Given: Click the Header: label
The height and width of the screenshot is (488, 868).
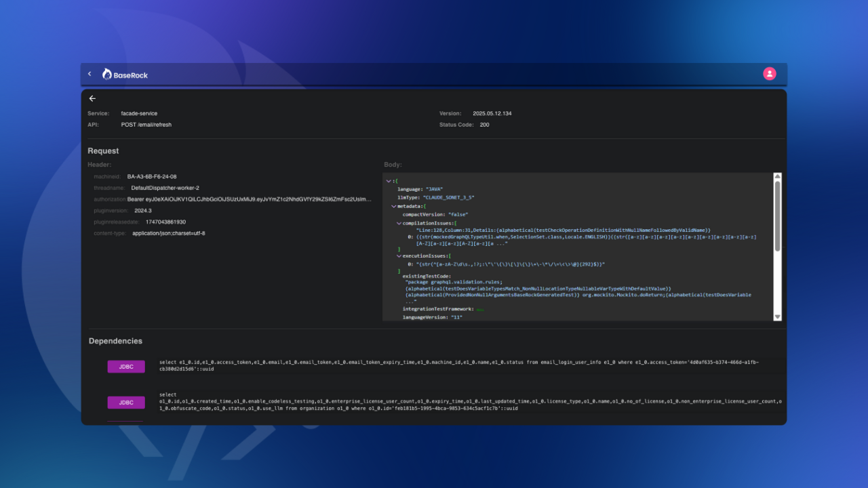Looking at the screenshot, I should click(100, 165).
